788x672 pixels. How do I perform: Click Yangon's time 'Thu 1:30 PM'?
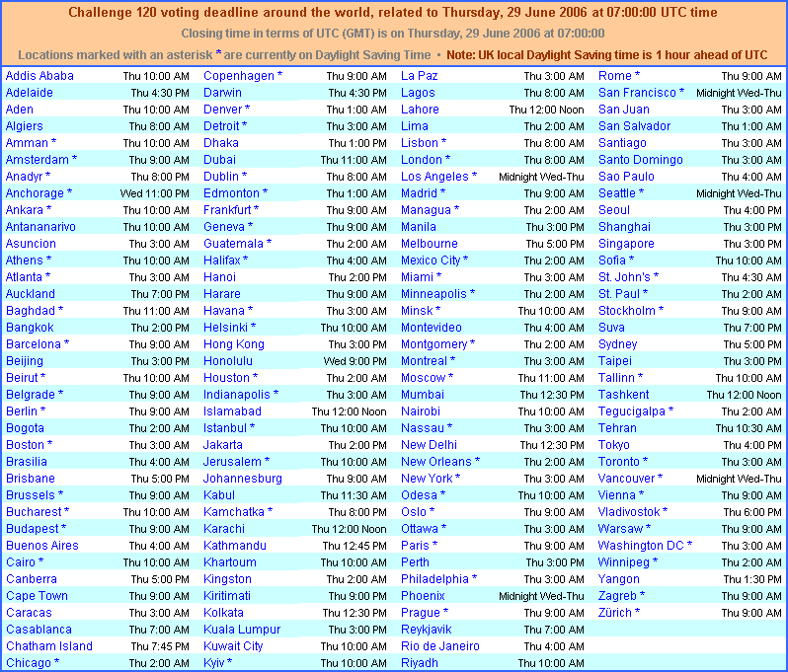click(x=752, y=579)
